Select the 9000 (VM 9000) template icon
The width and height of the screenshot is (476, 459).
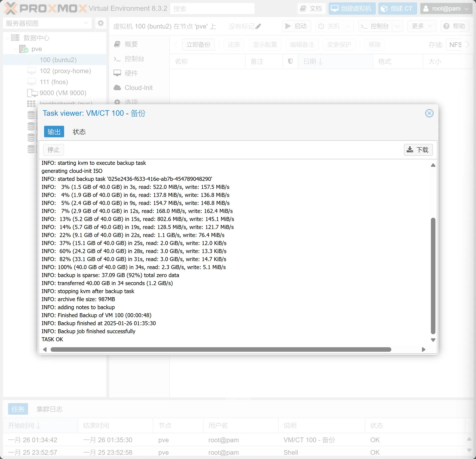pos(32,93)
